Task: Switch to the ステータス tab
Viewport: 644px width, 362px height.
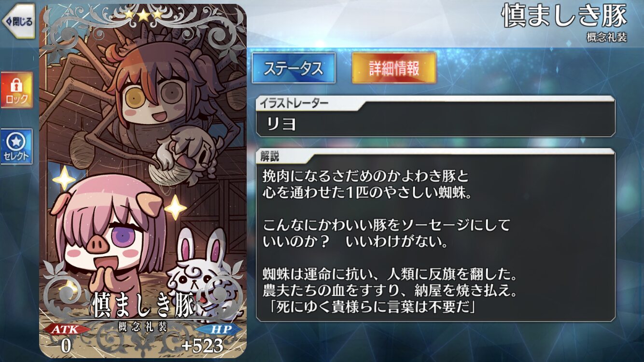Action: coord(294,68)
